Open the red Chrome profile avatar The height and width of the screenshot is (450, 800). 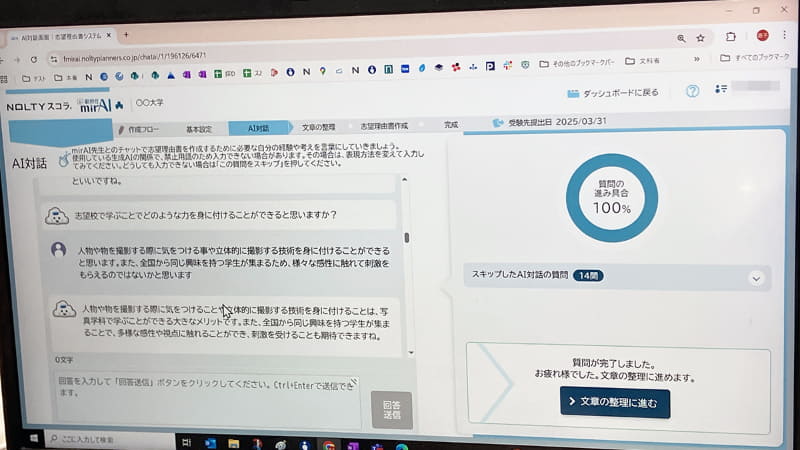[x=762, y=35]
